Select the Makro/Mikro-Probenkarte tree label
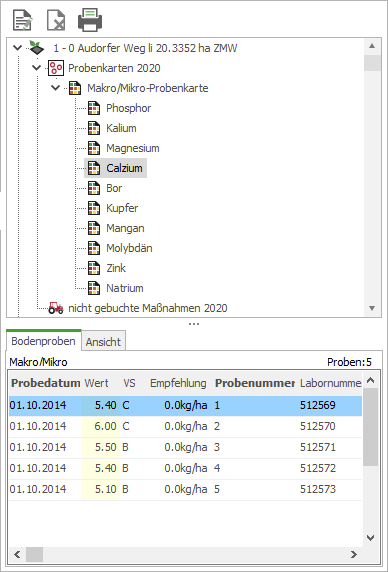This screenshot has width=388, height=572. click(148, 88)
